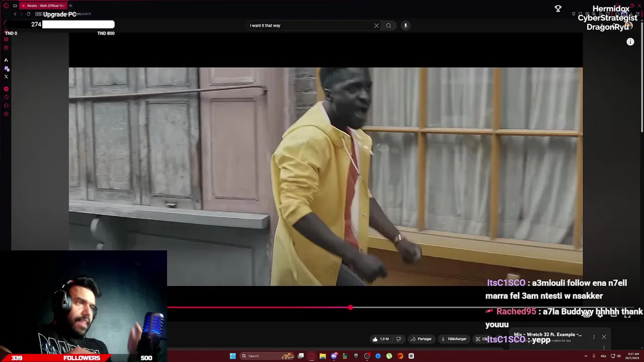Open the Mix - Wretch 32 ft. Example title
Image resolution: width=644 pixels, height=362 pixels.
(547, 334)
